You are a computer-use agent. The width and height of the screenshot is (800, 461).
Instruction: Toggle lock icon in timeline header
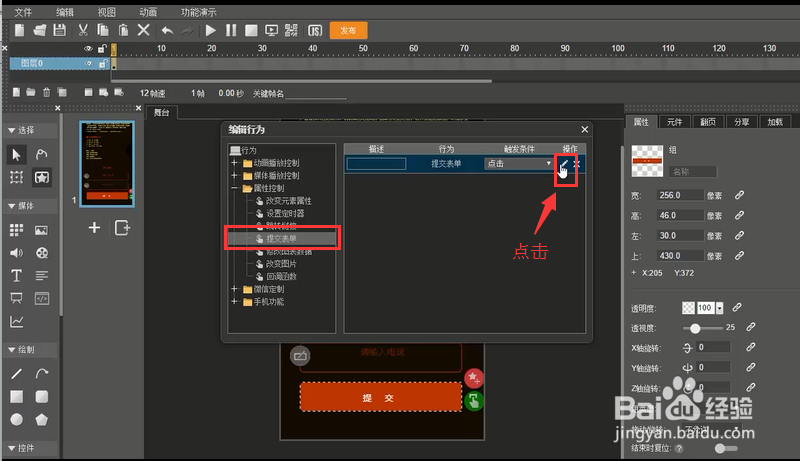(x=102, y=48)
